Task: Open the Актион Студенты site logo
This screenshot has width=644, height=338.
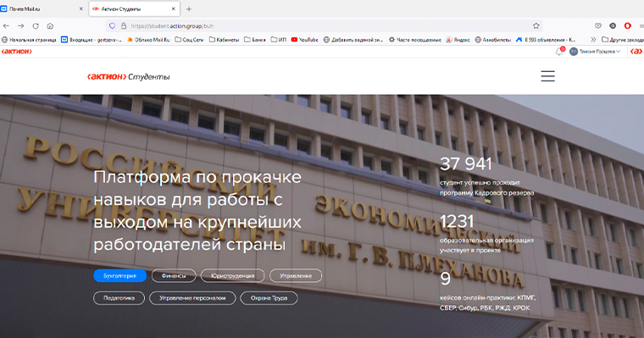Action: 129,77
